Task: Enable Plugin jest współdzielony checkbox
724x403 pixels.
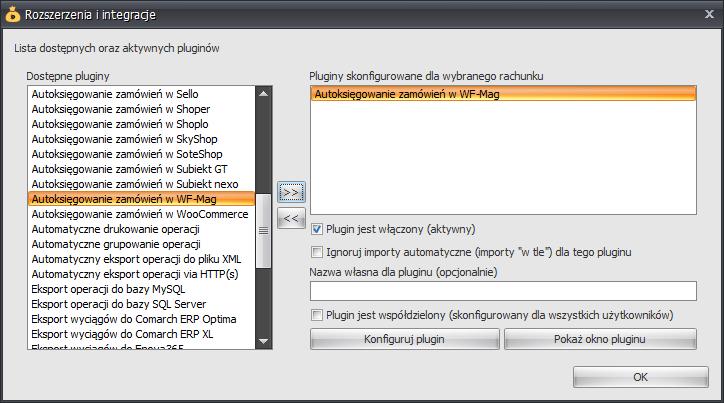Action: [x=317, y=315]
